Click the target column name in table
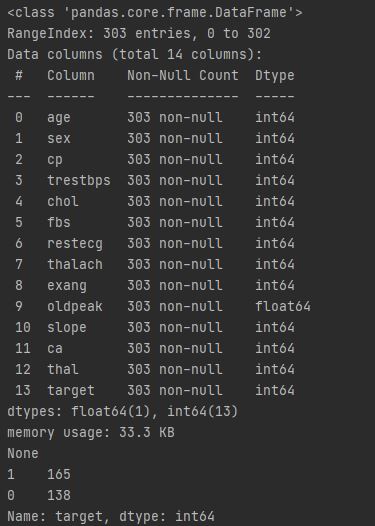 coord(71,391)
